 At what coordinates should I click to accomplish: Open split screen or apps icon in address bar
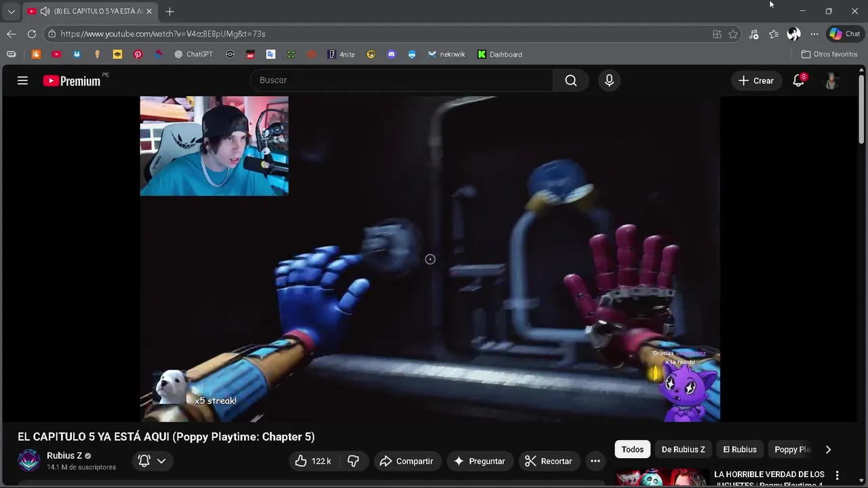click(717, 34)
